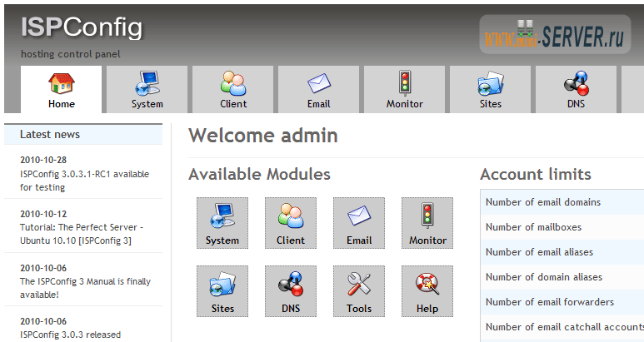Select Sites tab in top navigation bar
The height and width of the screenshot is (342, 644).
[x=491, y=89]
